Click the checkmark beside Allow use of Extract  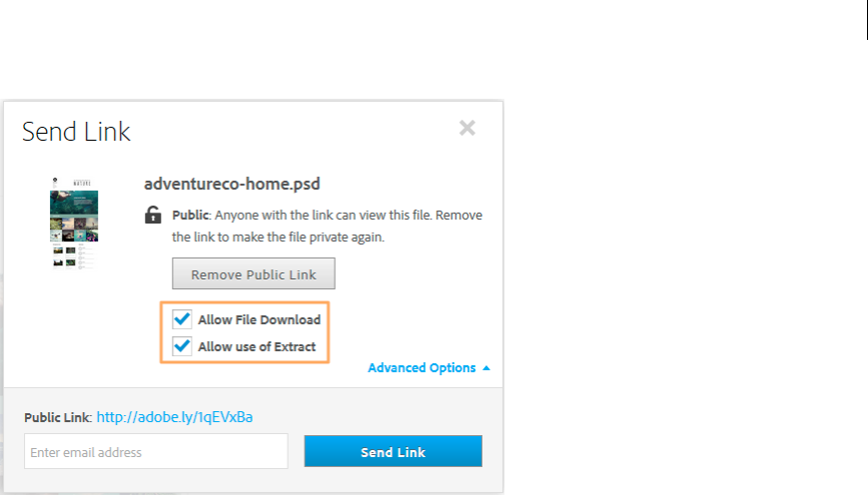[182, 346]
